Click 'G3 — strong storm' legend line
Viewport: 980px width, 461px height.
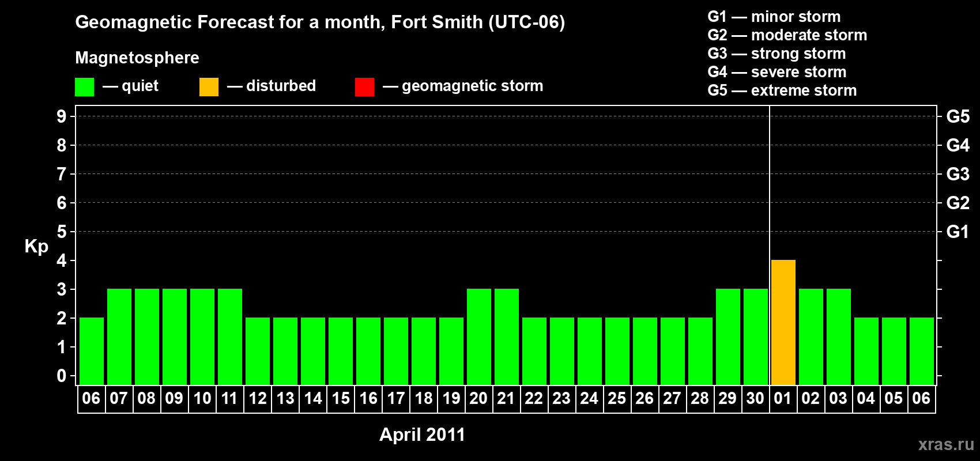click(777, 54)
